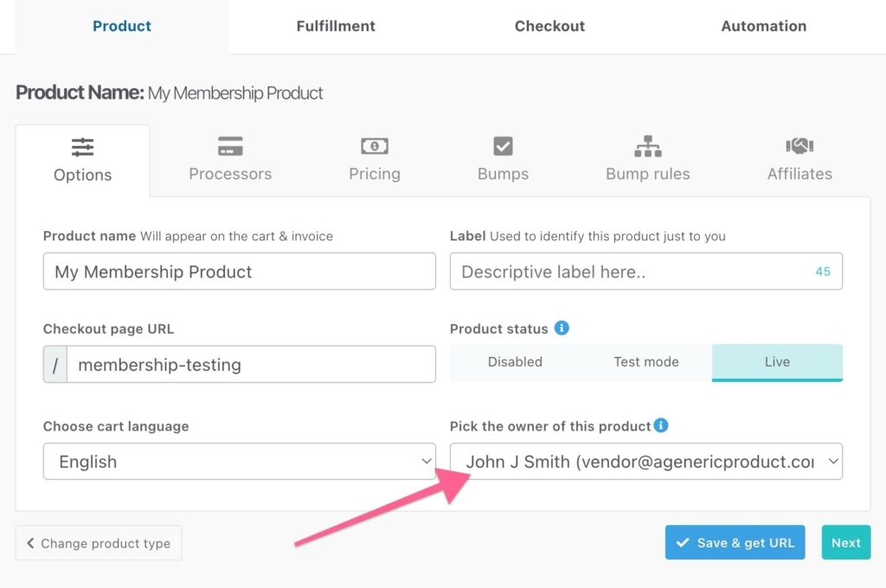Screen dimensions: 886x588
Task: Open the Pricing money icon tab
Action: coord(375,160)
